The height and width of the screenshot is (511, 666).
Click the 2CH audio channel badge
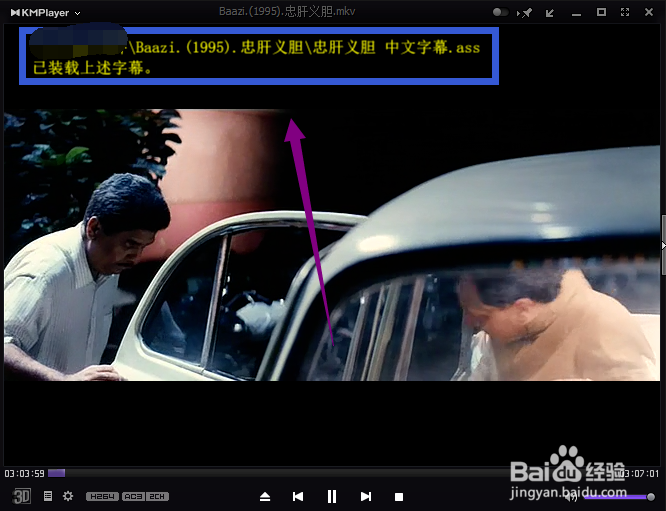pos(158,496)
